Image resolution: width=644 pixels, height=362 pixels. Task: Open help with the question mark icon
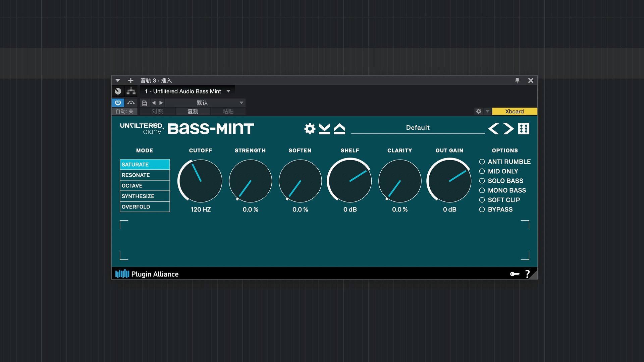tap(527, 274)
